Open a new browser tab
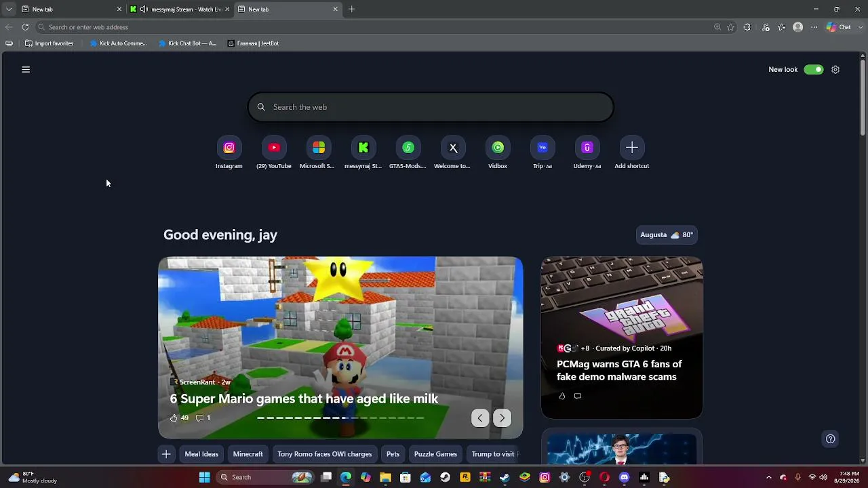This screenshot has width=868, height=488. click(351, 9)
